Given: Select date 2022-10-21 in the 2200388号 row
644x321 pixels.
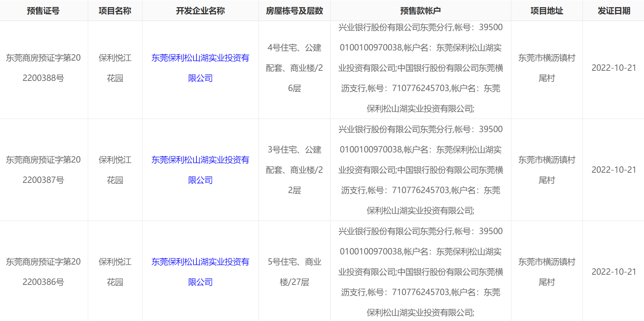Looking at the screenshot, I should (x=614, y=68).
